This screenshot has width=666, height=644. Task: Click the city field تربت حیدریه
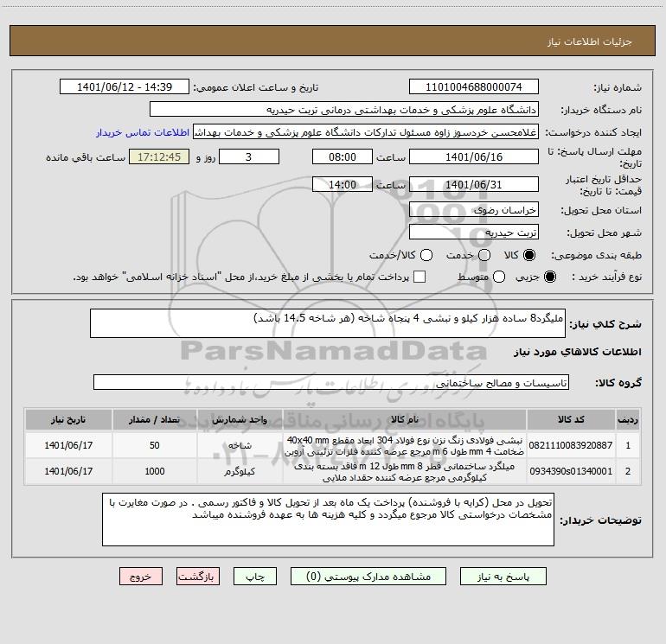[x=474, y=233]
